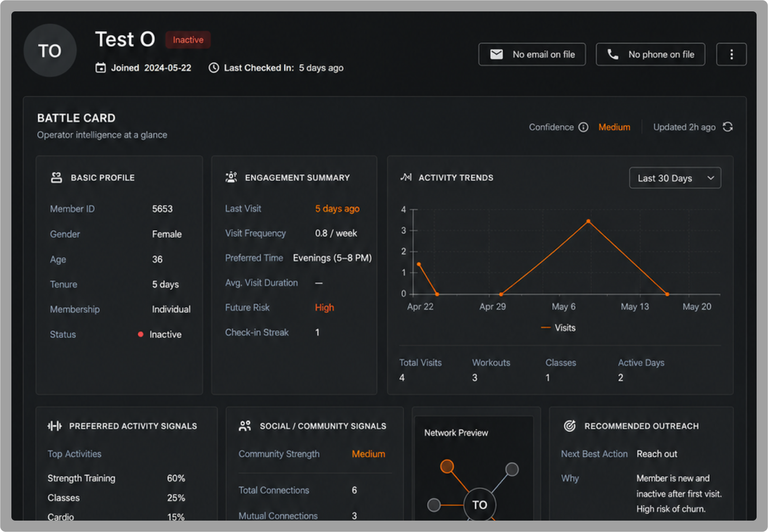
Task: Click the Engagement Summary section icon
Action: click(231, 177)
